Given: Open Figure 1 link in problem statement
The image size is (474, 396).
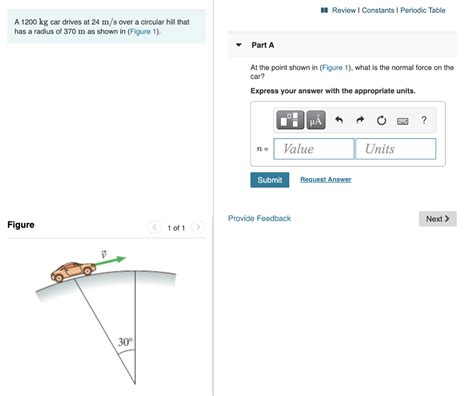Looking at the screenshot, I should 143,31.
